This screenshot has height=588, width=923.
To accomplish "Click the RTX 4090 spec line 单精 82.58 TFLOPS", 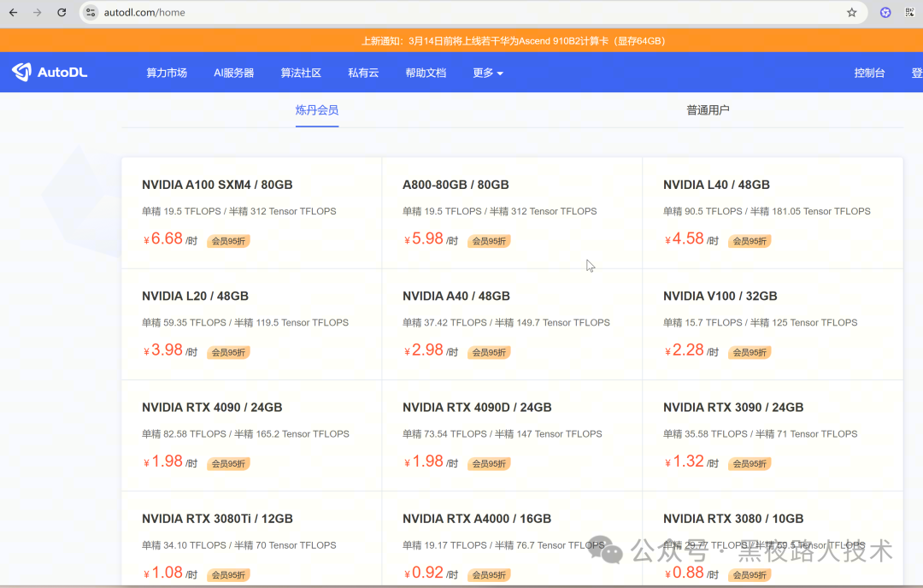I will (245, 434).
